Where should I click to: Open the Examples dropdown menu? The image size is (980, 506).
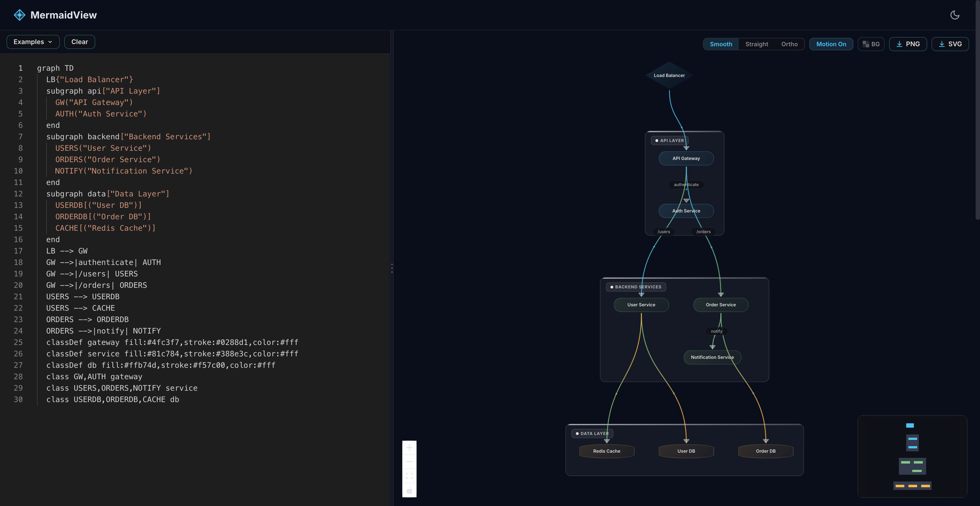(x=33, y=42)
